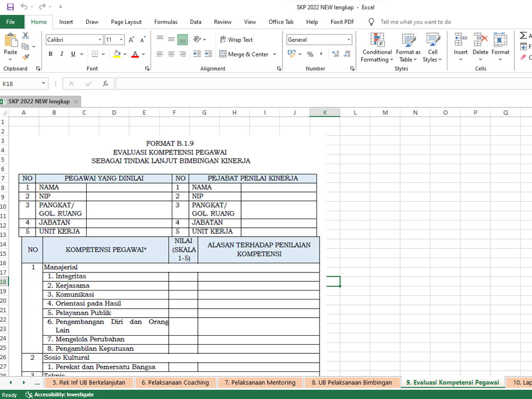Increase decimal places
The image size is (532, 399).
[336, 54]
